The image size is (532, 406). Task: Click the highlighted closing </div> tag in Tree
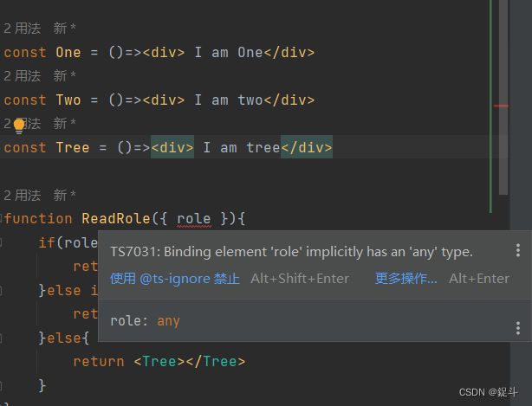(307, 147)
